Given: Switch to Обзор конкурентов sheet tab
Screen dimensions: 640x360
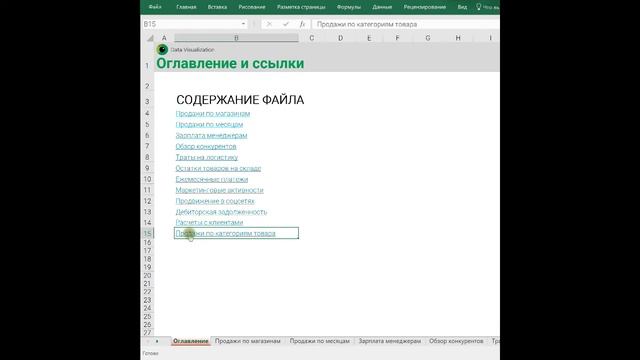Looking at the screenshot, I should click(x=456, y=341).
